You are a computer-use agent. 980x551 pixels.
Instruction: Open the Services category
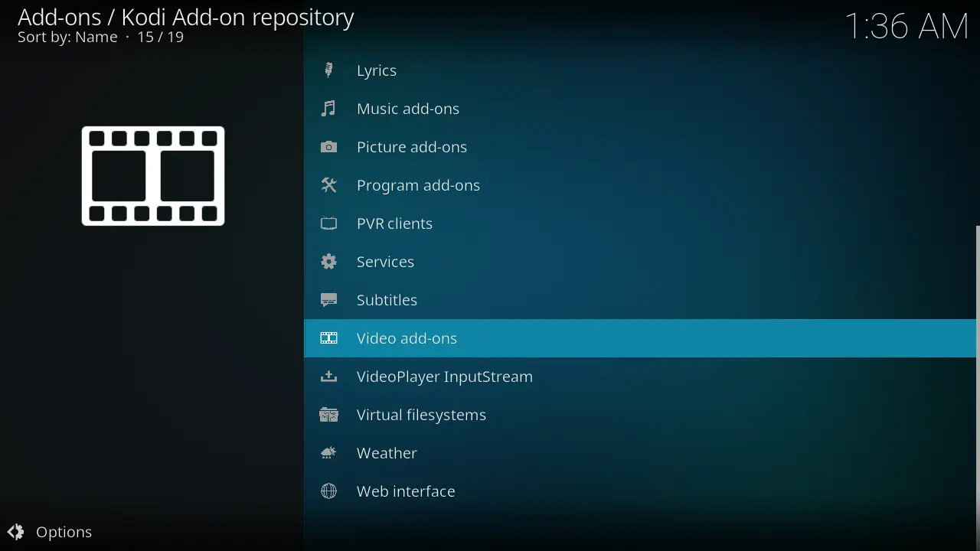642,262
